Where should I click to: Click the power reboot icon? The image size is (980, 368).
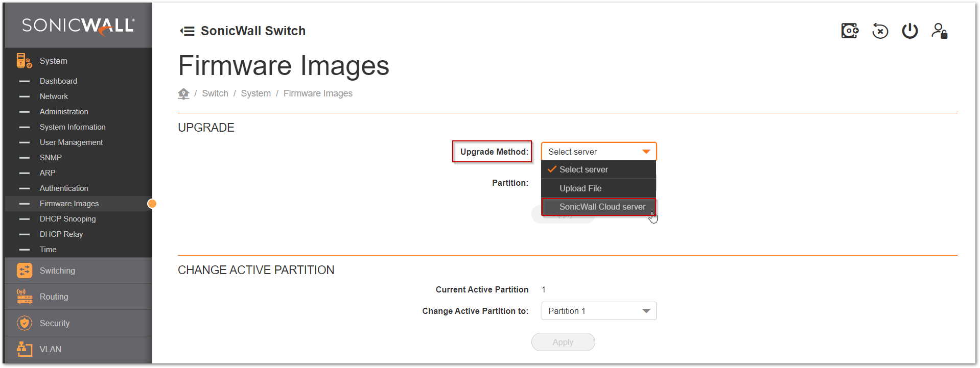pyautogui.click(x=909, y=31)
